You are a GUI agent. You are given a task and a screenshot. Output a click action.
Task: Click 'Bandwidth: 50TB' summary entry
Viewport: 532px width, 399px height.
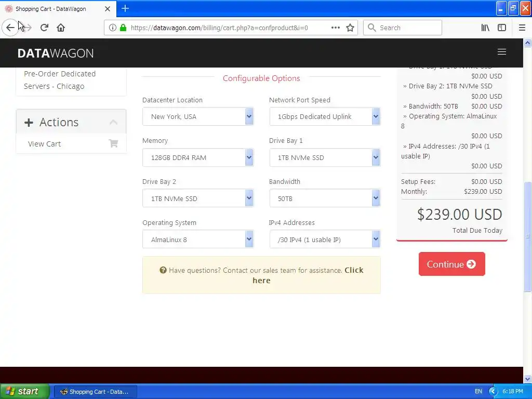click(x=430, y=106)
